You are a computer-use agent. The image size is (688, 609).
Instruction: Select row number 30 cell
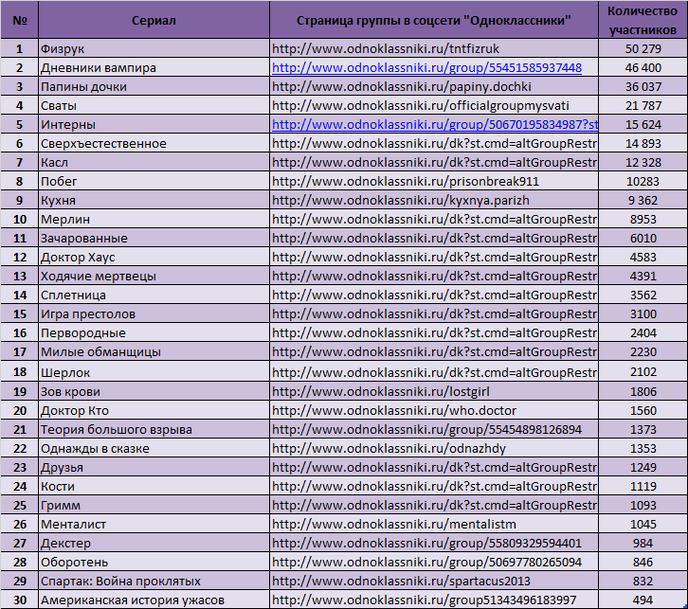[19, 599]
